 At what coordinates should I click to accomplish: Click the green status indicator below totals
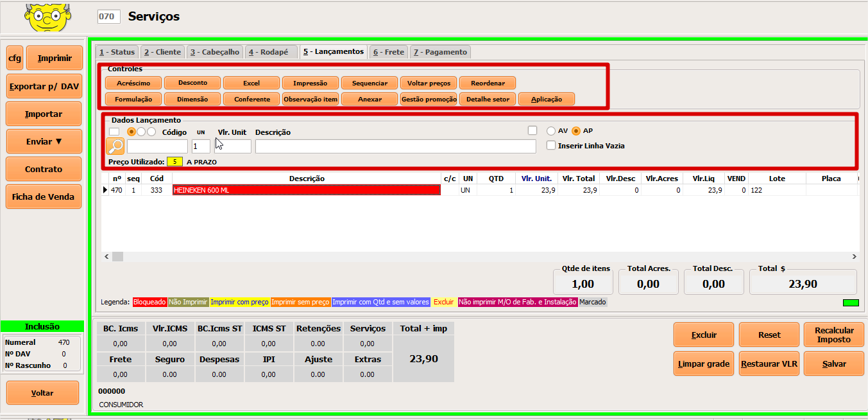click(850, 302)
